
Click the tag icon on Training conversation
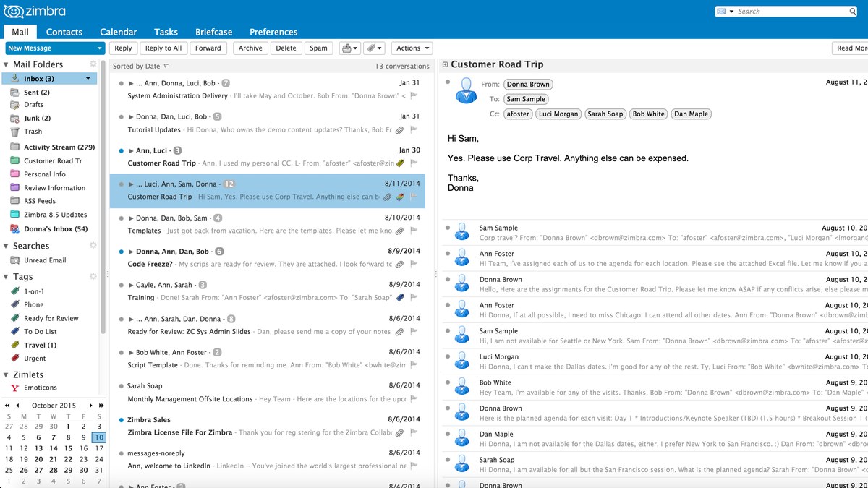(400, 297)
